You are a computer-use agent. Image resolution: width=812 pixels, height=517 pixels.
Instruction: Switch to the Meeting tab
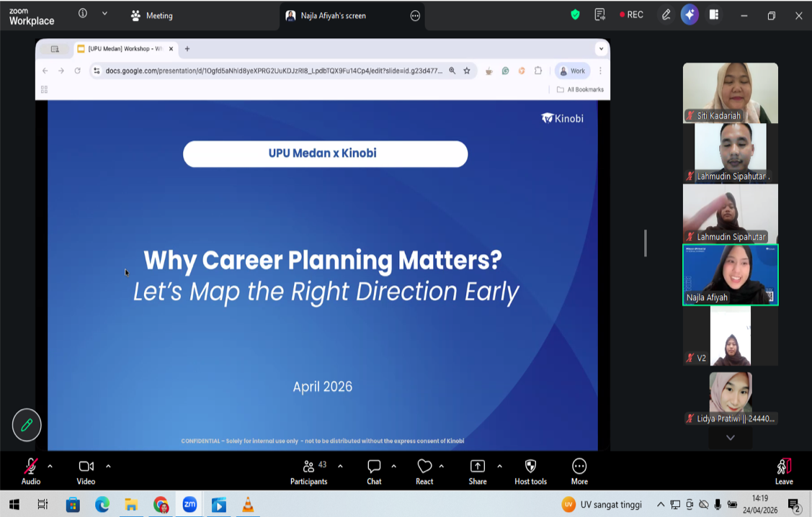tap(152, 16)
